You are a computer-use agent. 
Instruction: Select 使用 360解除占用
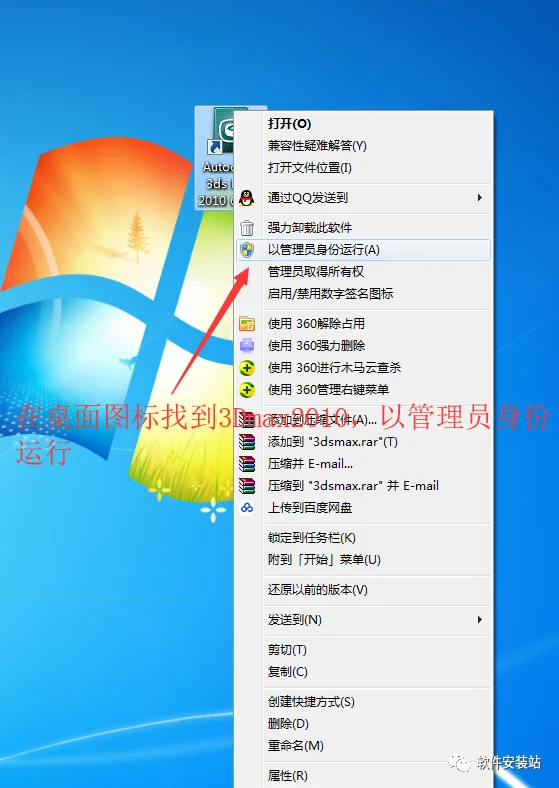pos(363,324)
